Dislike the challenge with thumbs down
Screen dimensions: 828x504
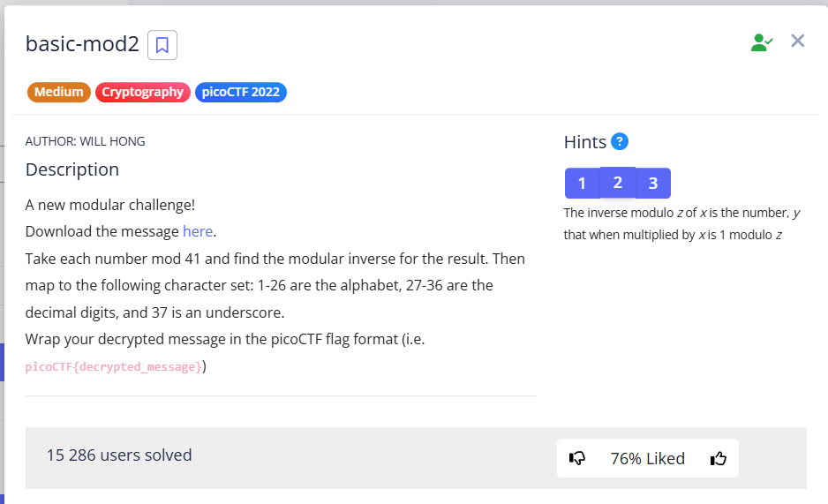tap(578, 458)
